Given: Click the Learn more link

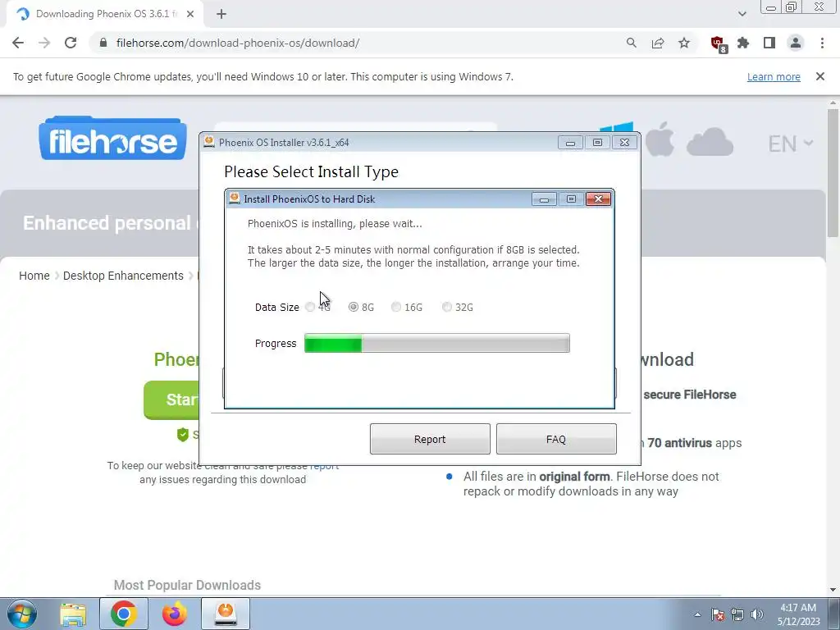Looking at the screenshot, I should (774, 77).
